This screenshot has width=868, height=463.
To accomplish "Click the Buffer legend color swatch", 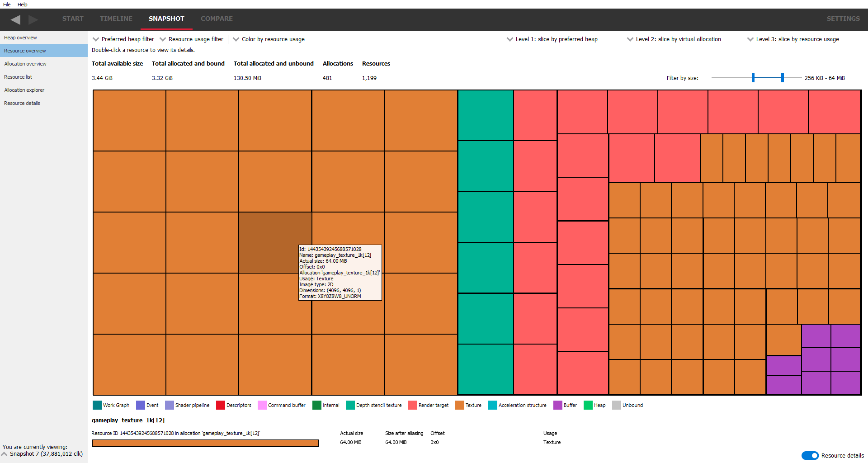I will [x=557, y=405].
